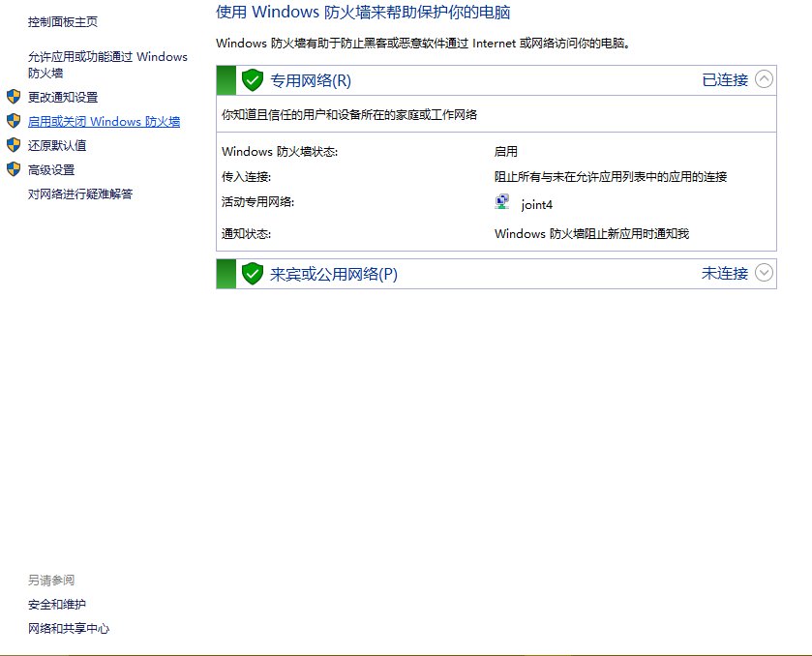Click the shield icon next to 启用或关闭 Windows 防火墙

tap(14, 121)
